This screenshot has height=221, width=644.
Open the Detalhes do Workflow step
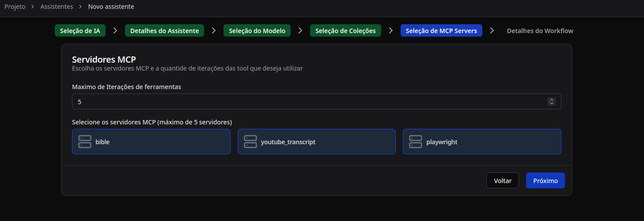(x=540, y=30)
